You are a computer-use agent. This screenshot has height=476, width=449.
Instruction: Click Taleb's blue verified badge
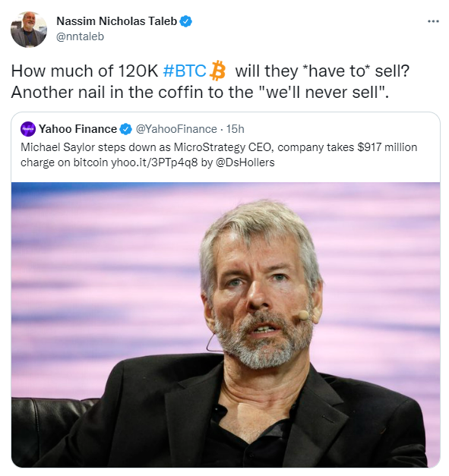click(185, 21)
